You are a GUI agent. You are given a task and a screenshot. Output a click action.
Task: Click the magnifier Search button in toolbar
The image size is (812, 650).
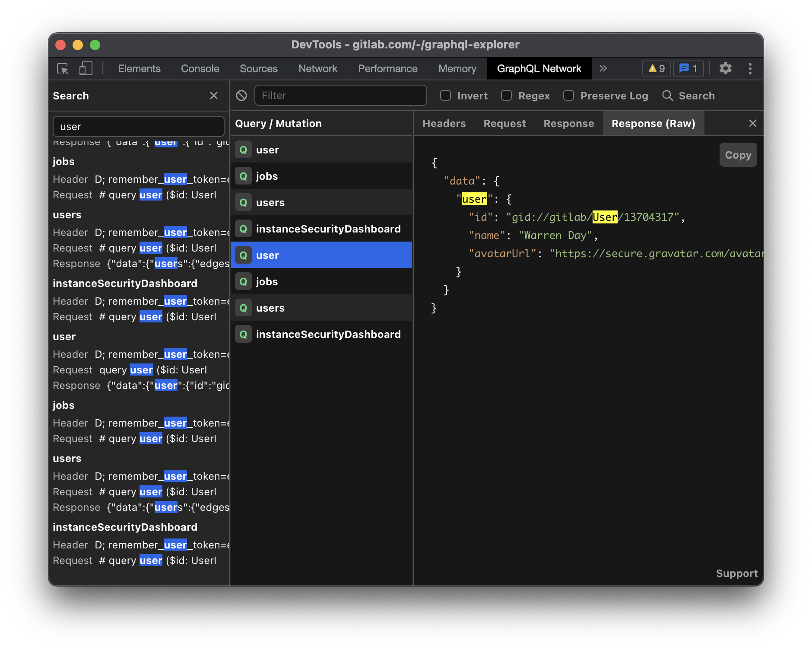click(688, 96)
